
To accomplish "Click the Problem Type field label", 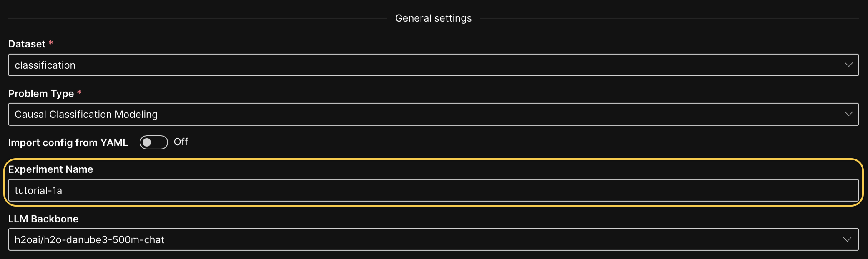I will [x=41, y=93].
